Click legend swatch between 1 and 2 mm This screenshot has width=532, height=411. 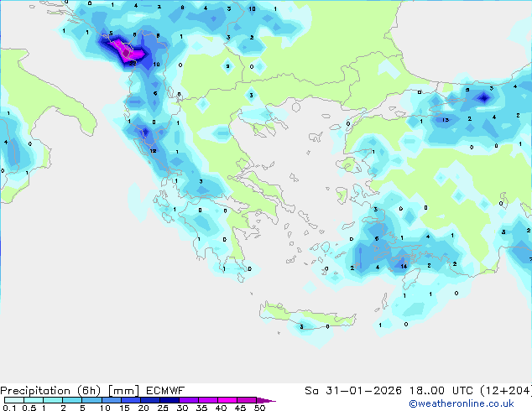point(53,400)
